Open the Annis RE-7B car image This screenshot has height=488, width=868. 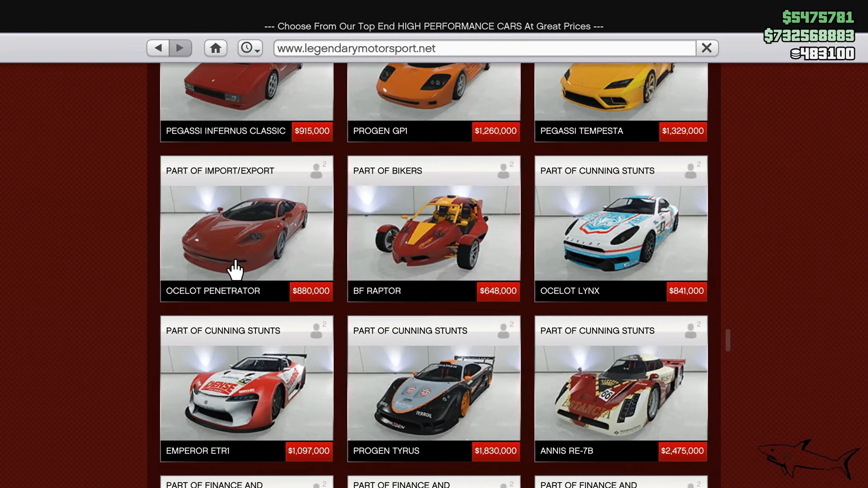(621, 393)
